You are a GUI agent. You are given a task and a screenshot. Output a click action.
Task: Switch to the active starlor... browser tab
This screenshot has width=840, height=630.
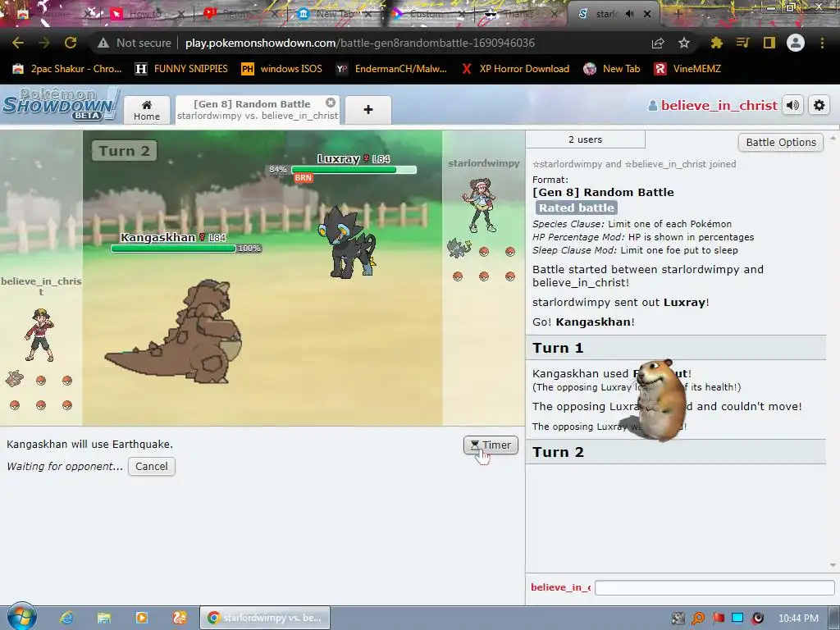[x=606, y=14]
